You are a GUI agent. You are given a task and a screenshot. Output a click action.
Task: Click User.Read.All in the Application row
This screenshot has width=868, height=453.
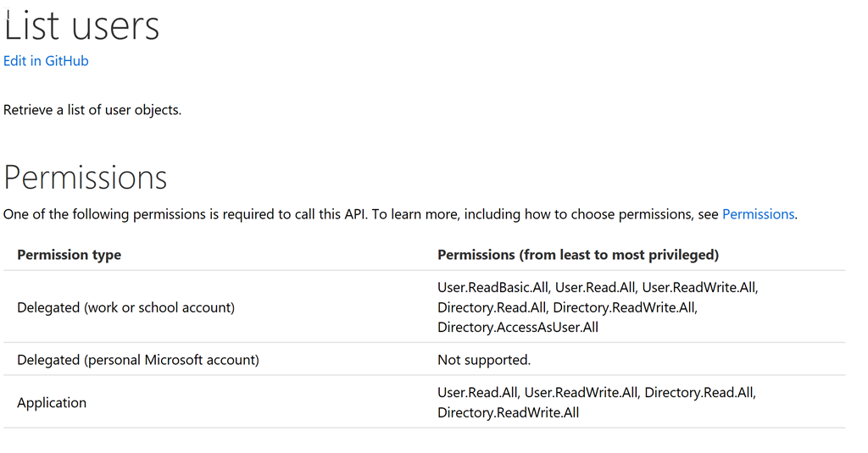[478, 393]
